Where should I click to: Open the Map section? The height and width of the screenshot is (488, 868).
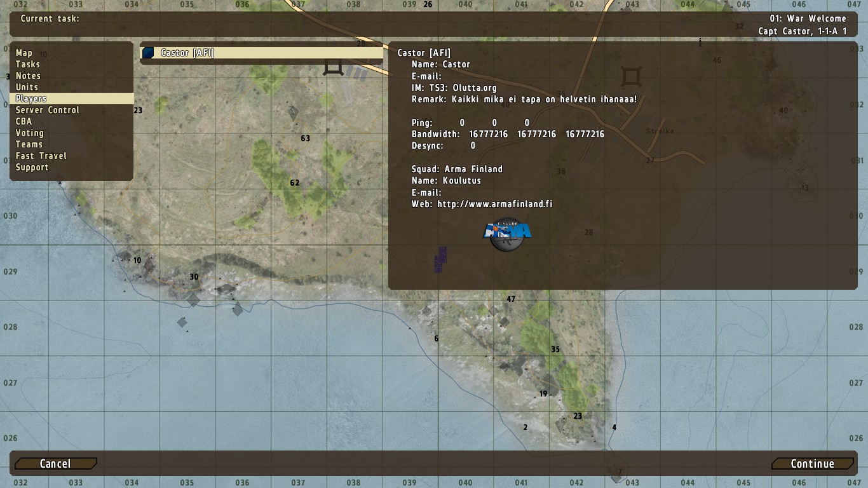(x=24, y=53)
